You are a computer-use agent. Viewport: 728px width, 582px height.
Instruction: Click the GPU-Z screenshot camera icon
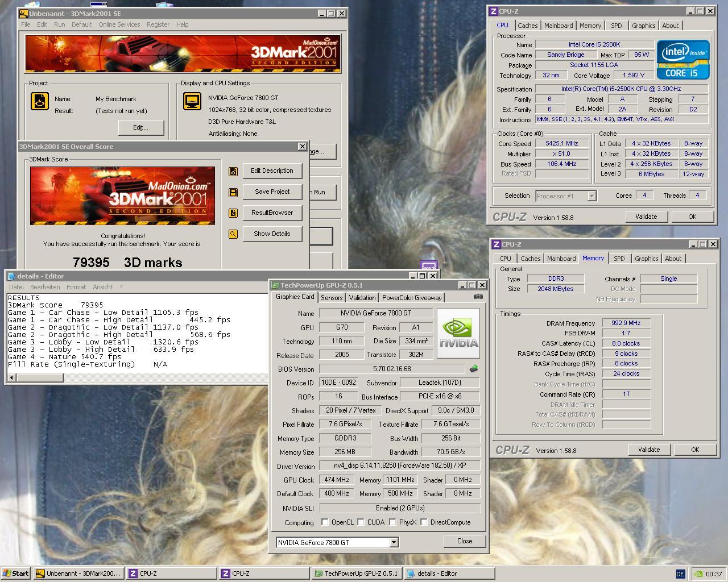(x=478, y=297)
